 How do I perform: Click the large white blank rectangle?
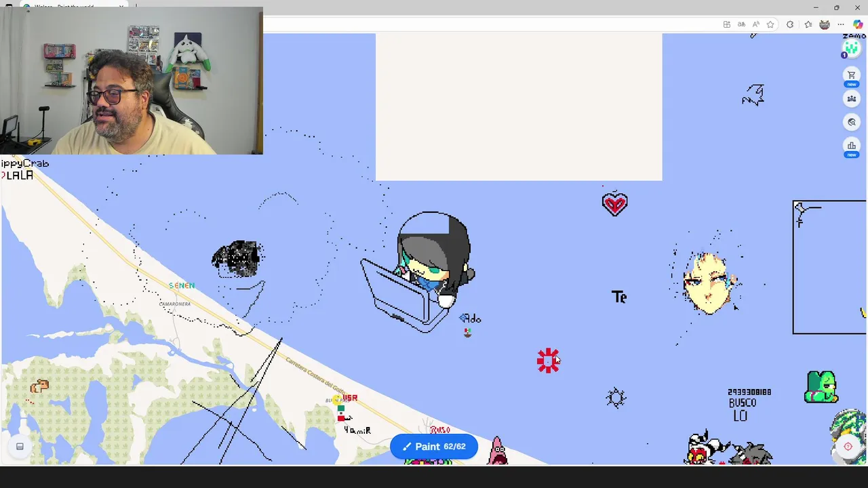tap(519, 107)
